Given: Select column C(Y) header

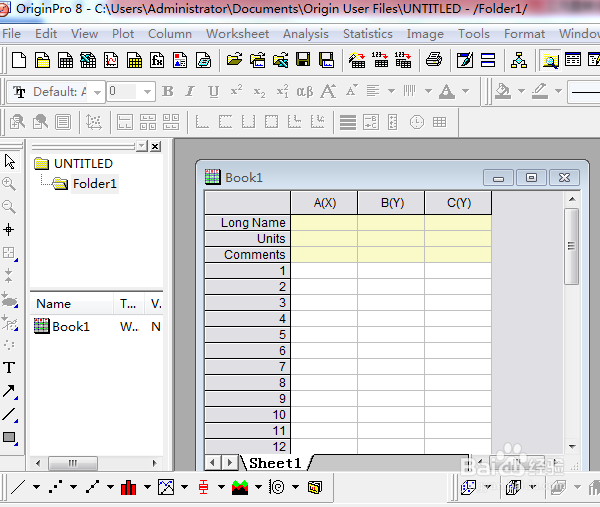Looking at the screenshot, I should tap(458, 203).
